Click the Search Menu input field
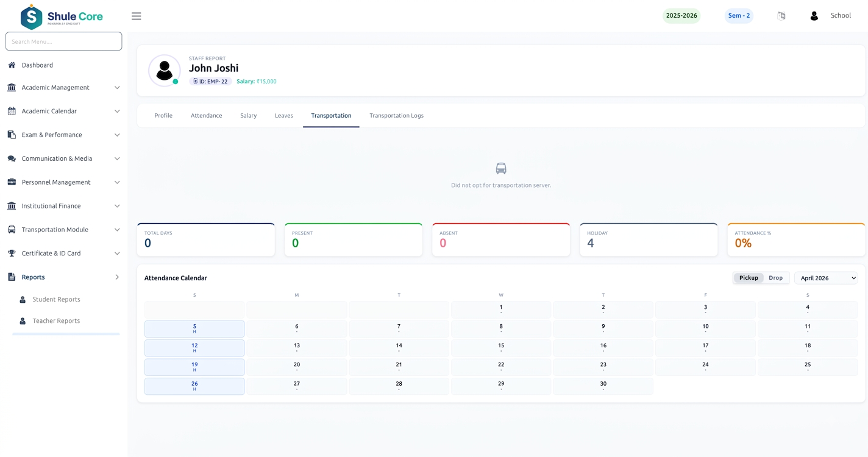The image size is (868, 457). pyautogui.click(x=63, y=41)
